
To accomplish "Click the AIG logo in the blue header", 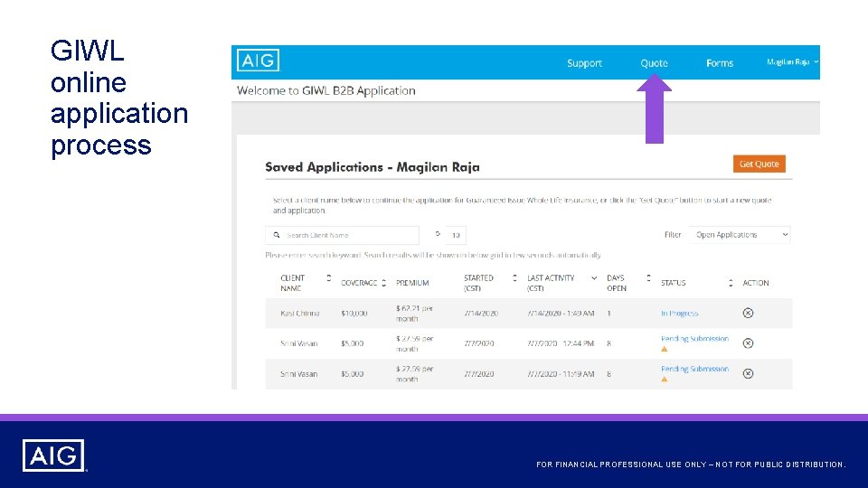I will click(x=258, y=61).
